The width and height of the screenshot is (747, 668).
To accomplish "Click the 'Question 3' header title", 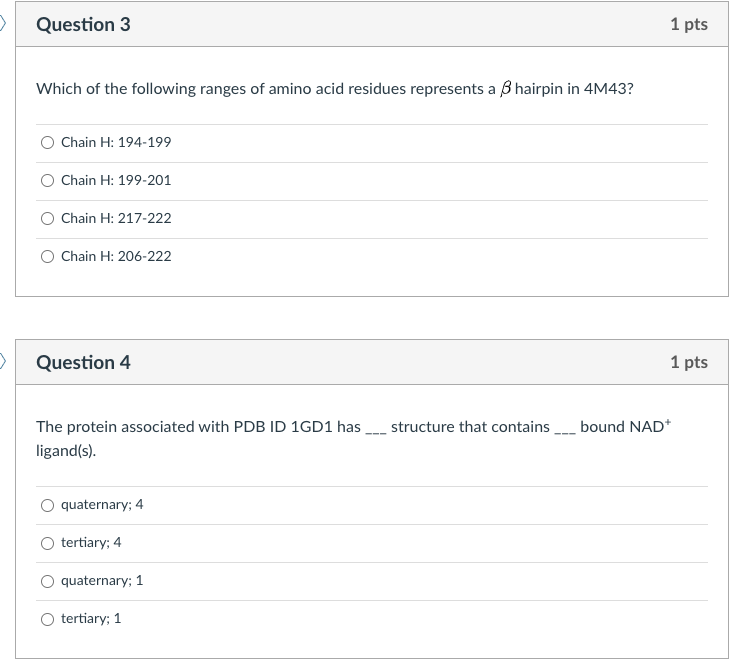I will [x=83, y=24].
